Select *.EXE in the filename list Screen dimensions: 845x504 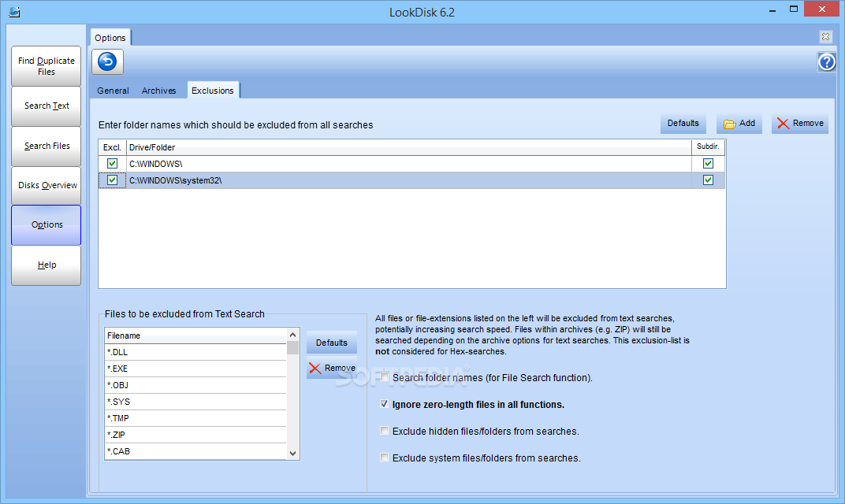(195, 369)
